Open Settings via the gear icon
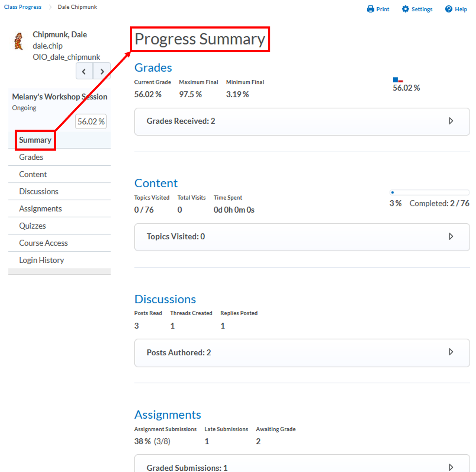The height and width of the screenshot is (472, 476). tap(405, 9)
